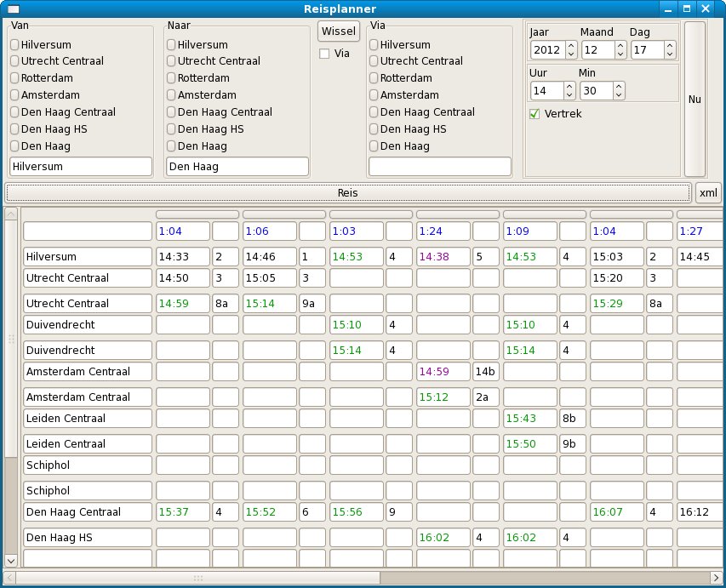Image resolution: width=726 pixels, height=588 pixels.
Task: Choose Amsterdam in the Via list
Action: pyautogui.click(x=404, y=95)
